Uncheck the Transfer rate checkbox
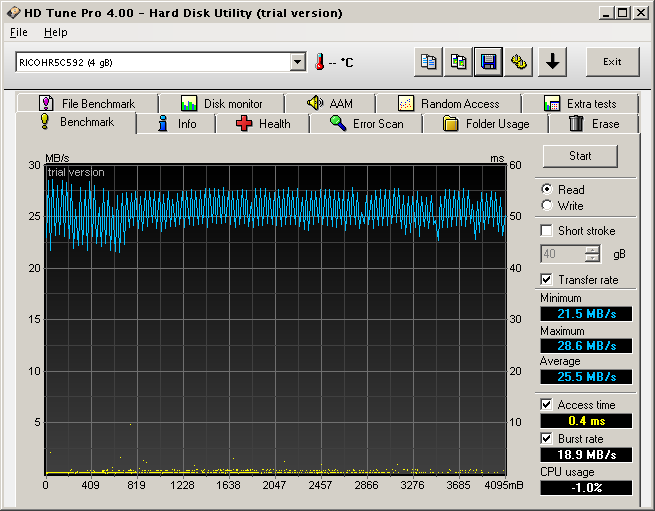This screenshot has width=655, height=511. pyautogui.click(x=546, y=280)
